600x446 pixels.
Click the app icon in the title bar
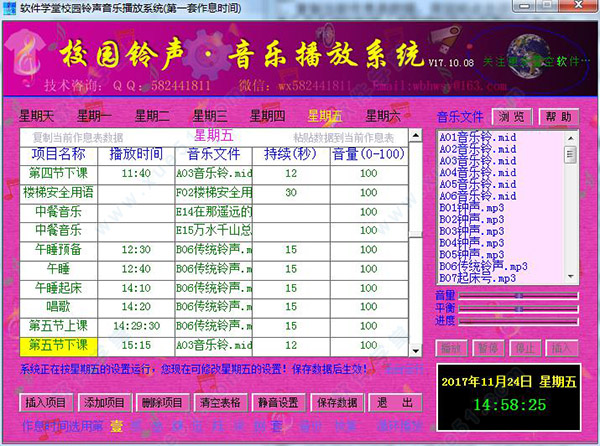click(x=9, y=8)
